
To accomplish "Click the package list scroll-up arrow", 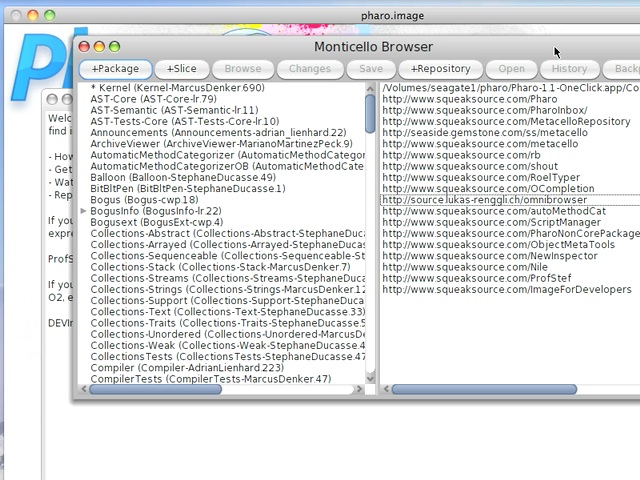I will click(x=370, y=89).
